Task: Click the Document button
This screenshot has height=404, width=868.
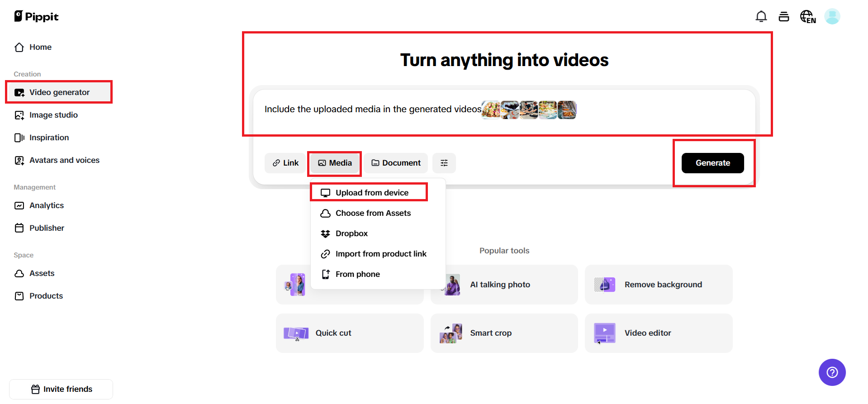Action: [396, 163]
